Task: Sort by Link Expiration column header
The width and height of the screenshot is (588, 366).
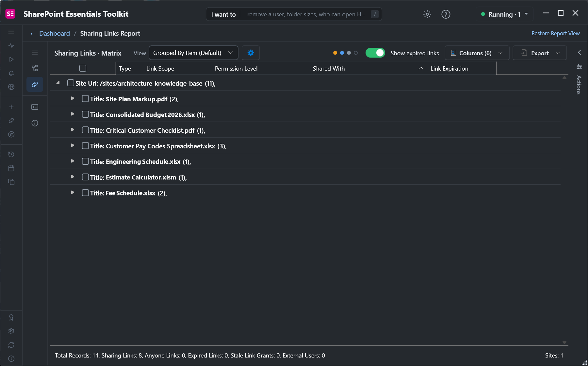Action: click(x=449, y=69)
